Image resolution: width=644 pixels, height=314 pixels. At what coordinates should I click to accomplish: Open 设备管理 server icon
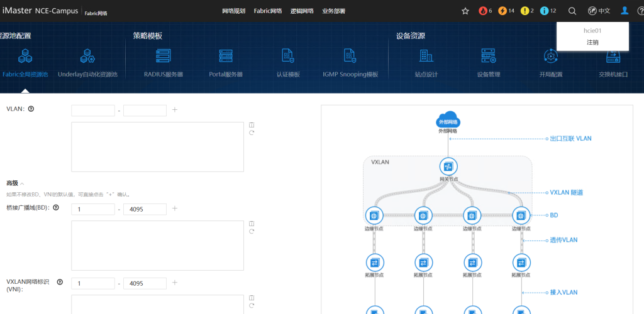coord(489,57)
